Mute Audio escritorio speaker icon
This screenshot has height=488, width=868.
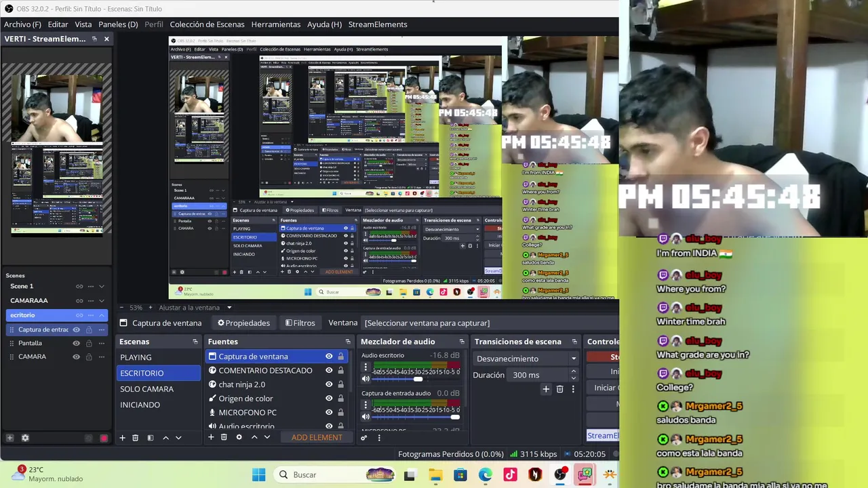click(366, 379)
